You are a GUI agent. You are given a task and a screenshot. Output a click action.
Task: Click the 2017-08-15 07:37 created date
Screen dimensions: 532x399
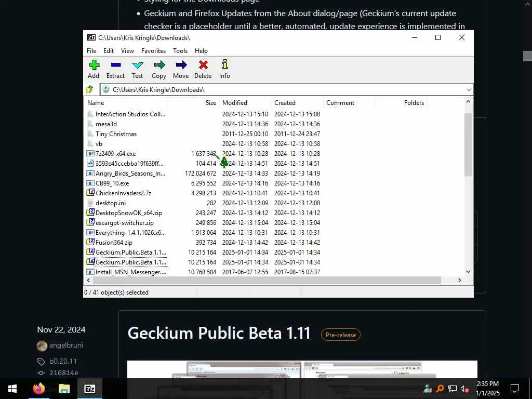click(297, 272)
